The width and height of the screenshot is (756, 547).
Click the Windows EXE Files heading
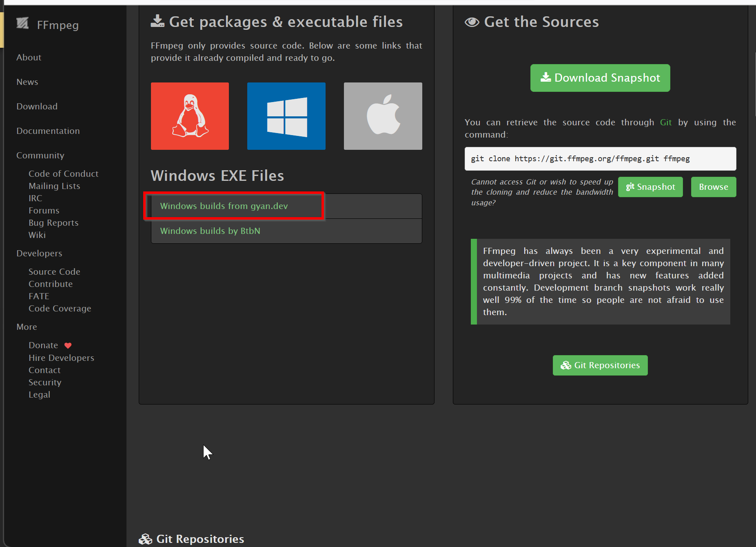217,176
